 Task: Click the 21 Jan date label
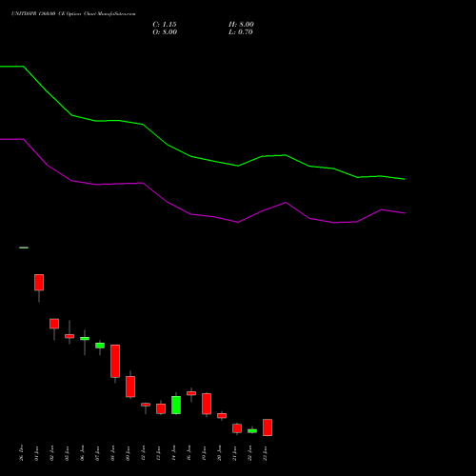pyautogui.click(x=235, y=453)
